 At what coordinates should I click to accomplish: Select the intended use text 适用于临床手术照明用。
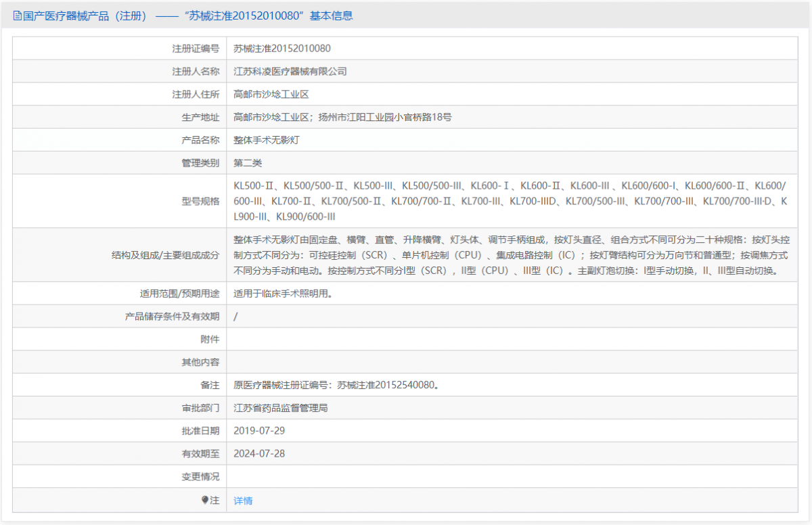[283, 294]
